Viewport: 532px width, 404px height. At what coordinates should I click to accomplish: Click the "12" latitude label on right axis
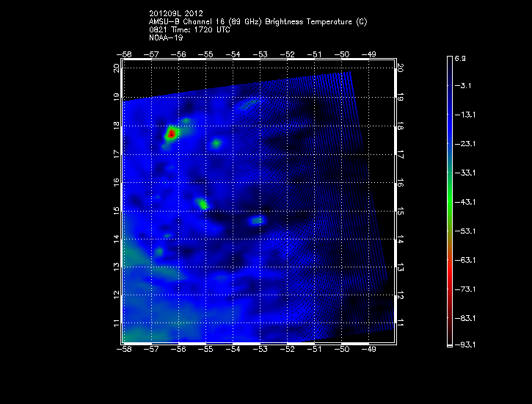400,295
